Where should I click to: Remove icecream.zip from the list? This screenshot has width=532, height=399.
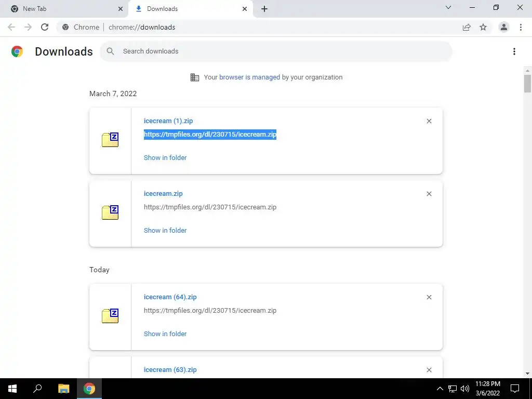pyautogui.click(x=429, y=194)
